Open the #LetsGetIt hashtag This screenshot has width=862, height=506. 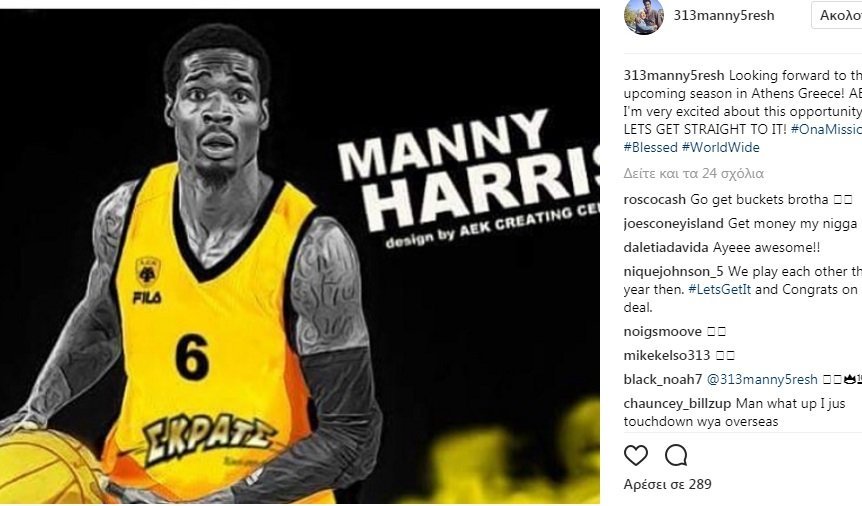coord(720,289)
